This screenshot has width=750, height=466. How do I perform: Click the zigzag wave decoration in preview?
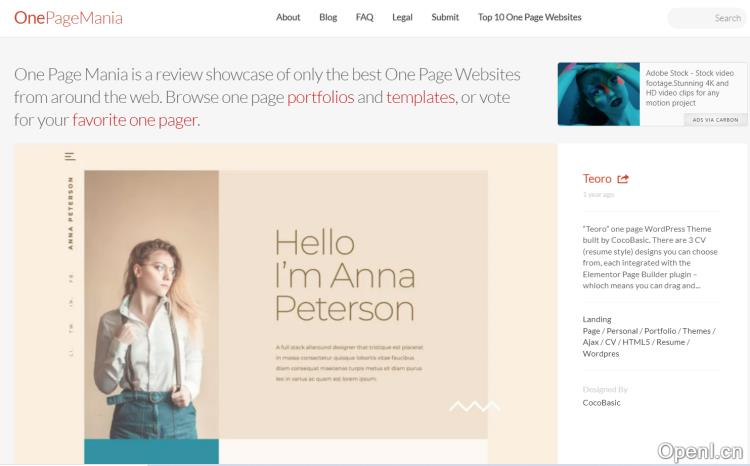click(x=474, y=406)
